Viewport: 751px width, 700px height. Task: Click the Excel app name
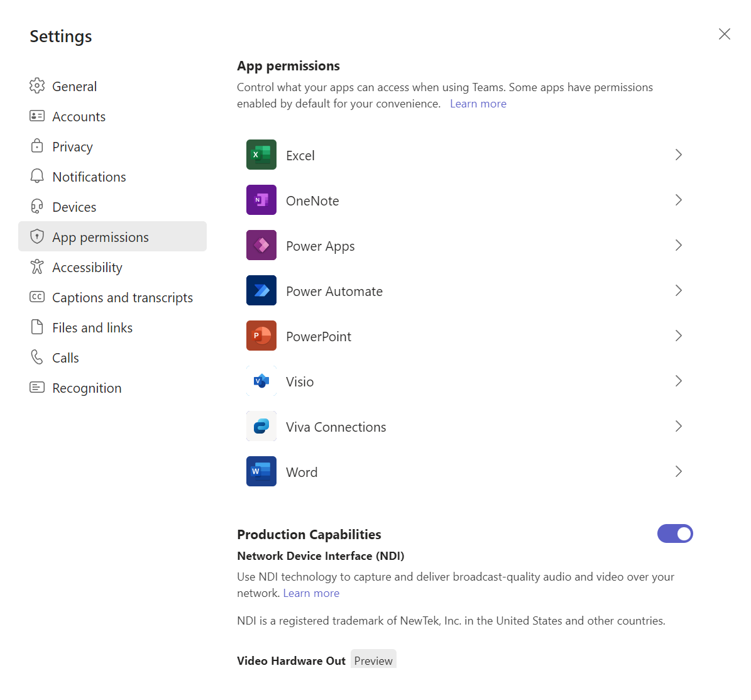pyautogui.click(x=300, y=156)
